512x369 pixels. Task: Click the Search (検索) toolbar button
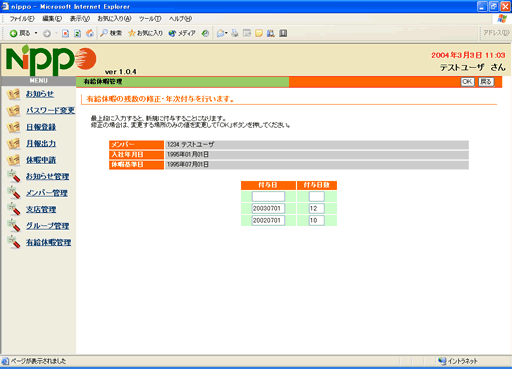(111, 33)
